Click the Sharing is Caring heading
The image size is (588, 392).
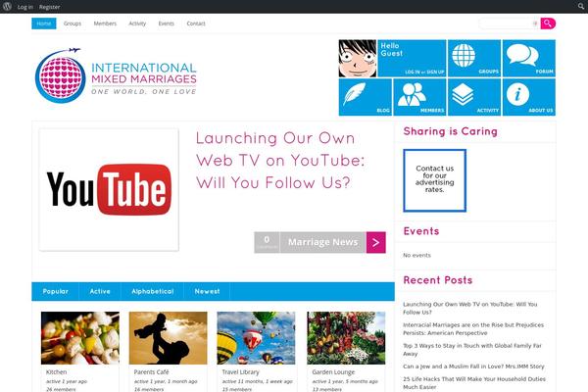tap(451, 131)
